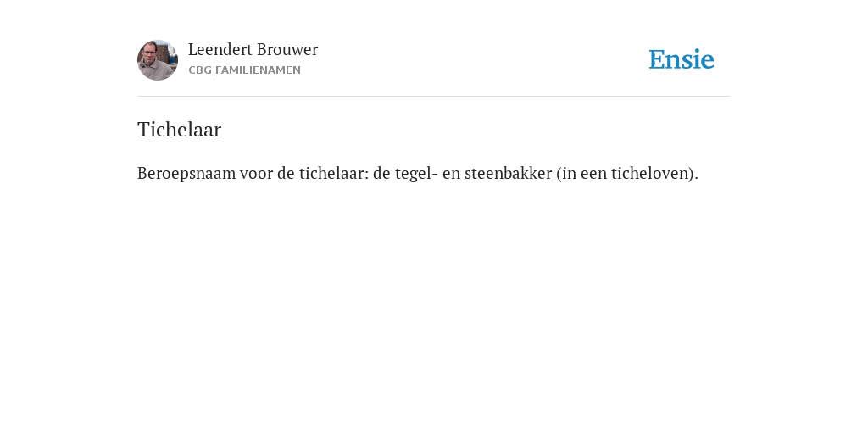This screenshot has height=434, width=868.
Task: Click the vertical bar between CBG and FAMILIENAMEN
Action: tap(214, 70)
